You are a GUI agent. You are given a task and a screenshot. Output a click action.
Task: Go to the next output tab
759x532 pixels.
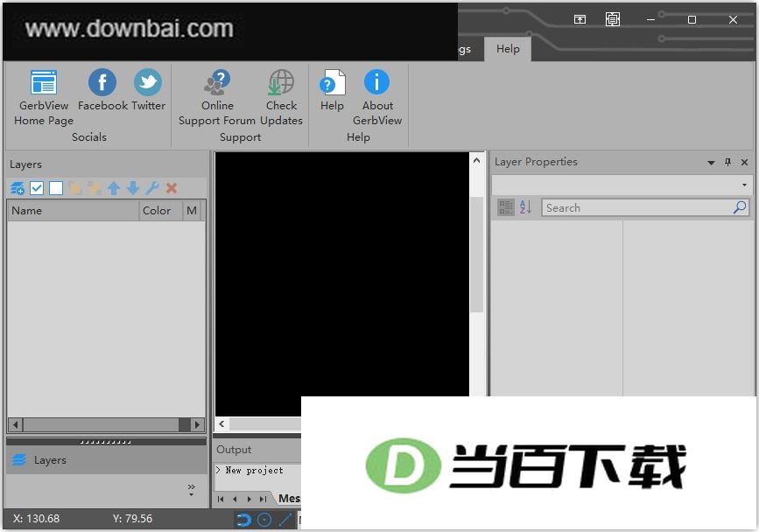coord(249,499)
